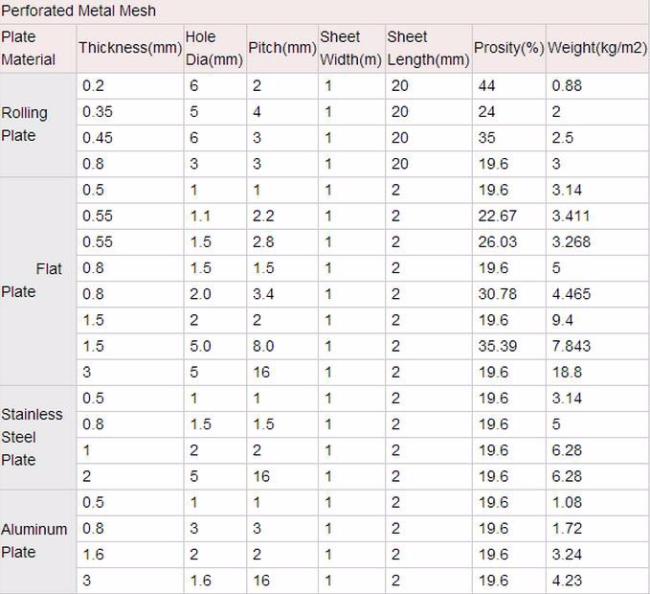Click the Perforated Metal Mesh table title
Screen dimensions: 650x594
coord(80,11)
